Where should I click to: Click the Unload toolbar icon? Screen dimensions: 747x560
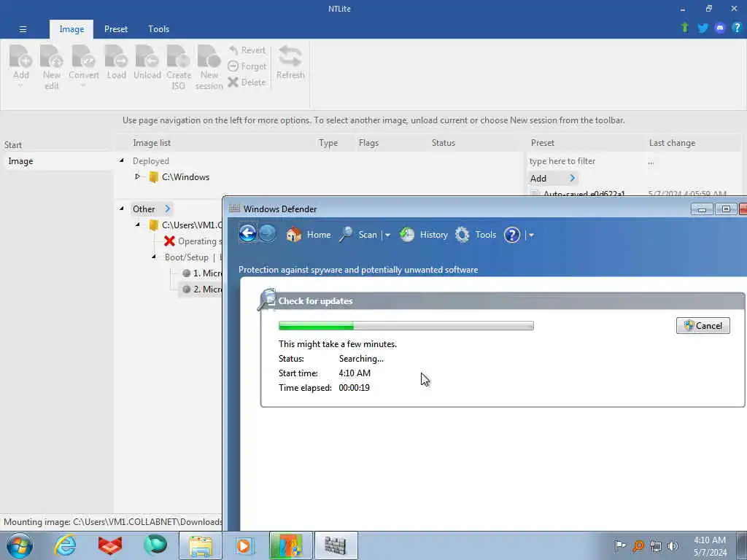[147, 62]
